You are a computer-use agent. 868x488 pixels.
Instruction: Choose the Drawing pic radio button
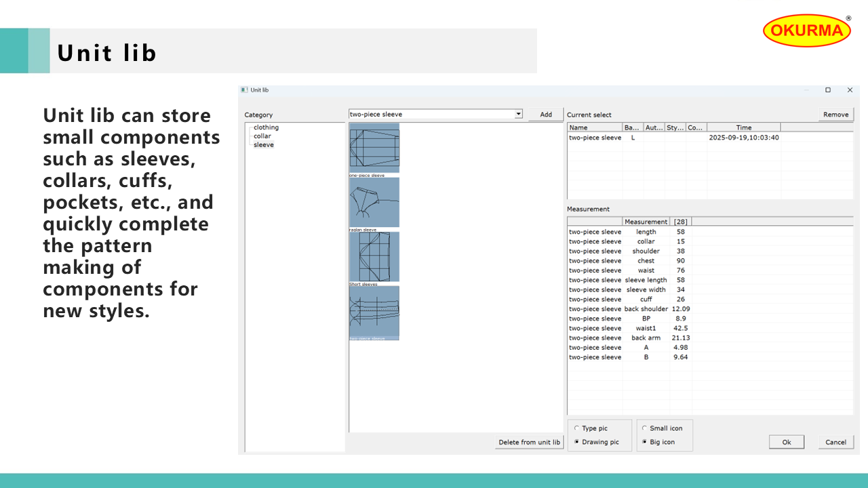tap(577, 442)
